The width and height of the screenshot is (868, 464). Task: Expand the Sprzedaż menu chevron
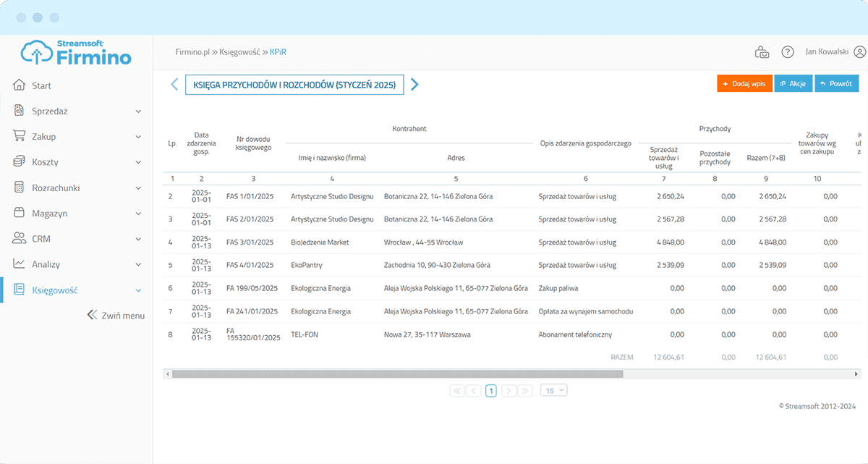tap(138, 111)
